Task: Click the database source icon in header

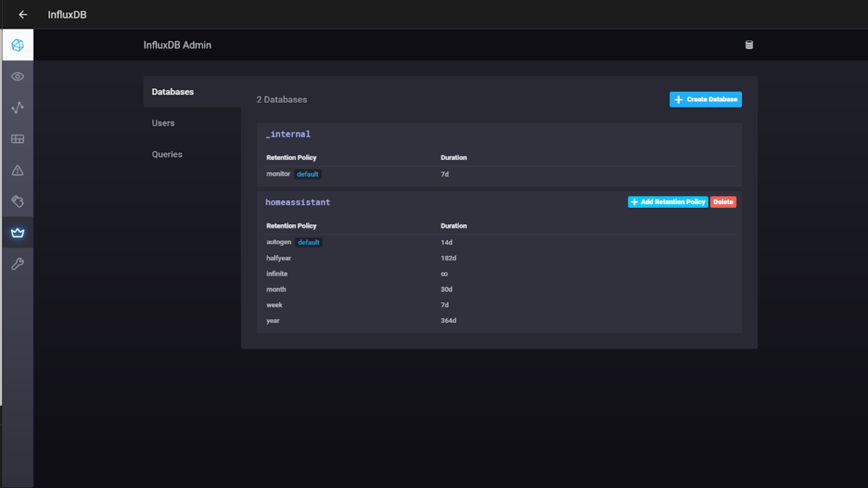Action: [749, 45]
